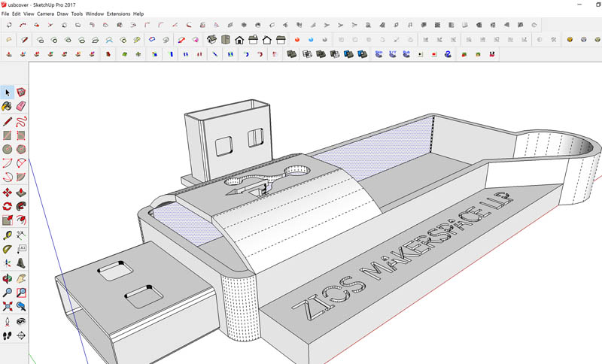Pick the 2 Point Arc tool

21,163
